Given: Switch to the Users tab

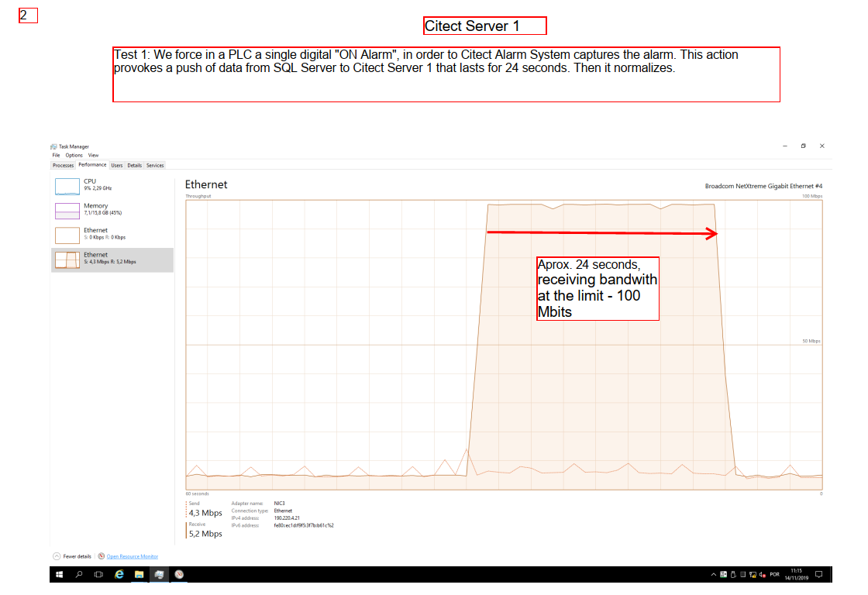Looking at the screenshot, I should (117, 166).
